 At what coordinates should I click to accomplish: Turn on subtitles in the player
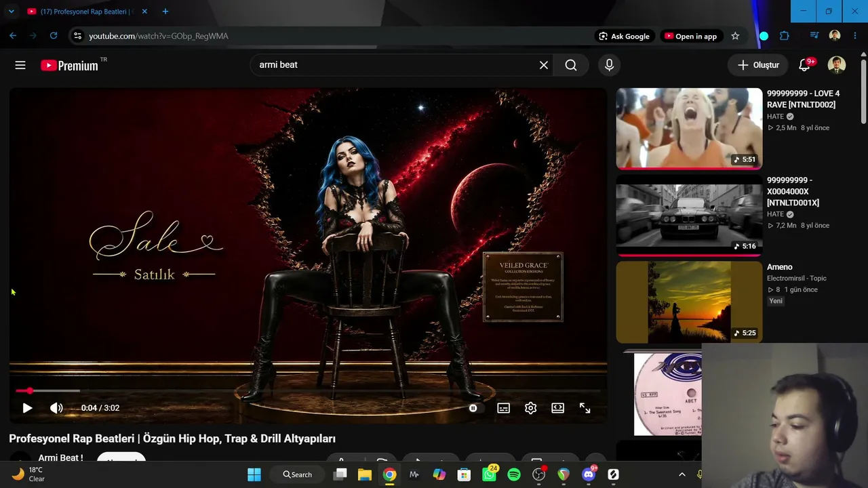pos(503,408)
